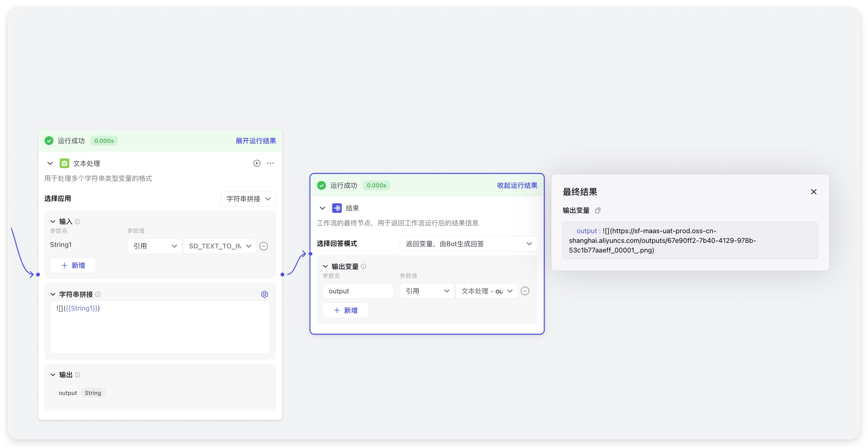The height and width of the screenshot is (447, 868).
Task: Open the 选择回答模式 dropdown
Action: point(468,244)
